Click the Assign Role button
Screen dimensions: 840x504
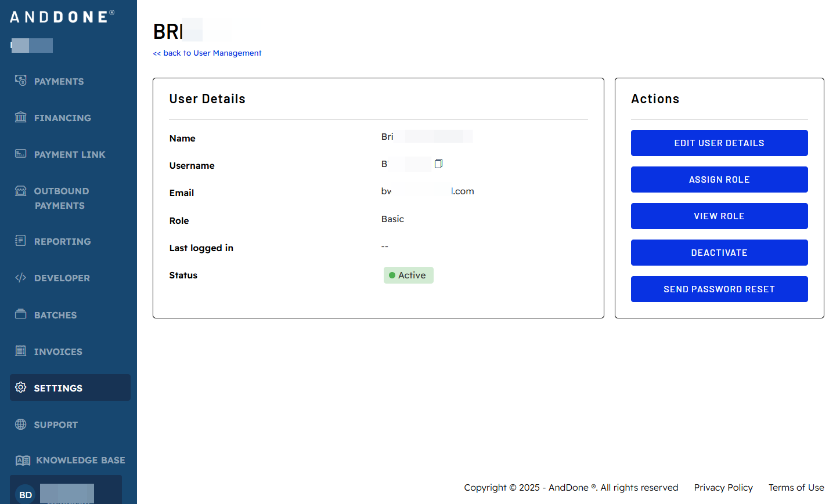[x=719, y=179]
